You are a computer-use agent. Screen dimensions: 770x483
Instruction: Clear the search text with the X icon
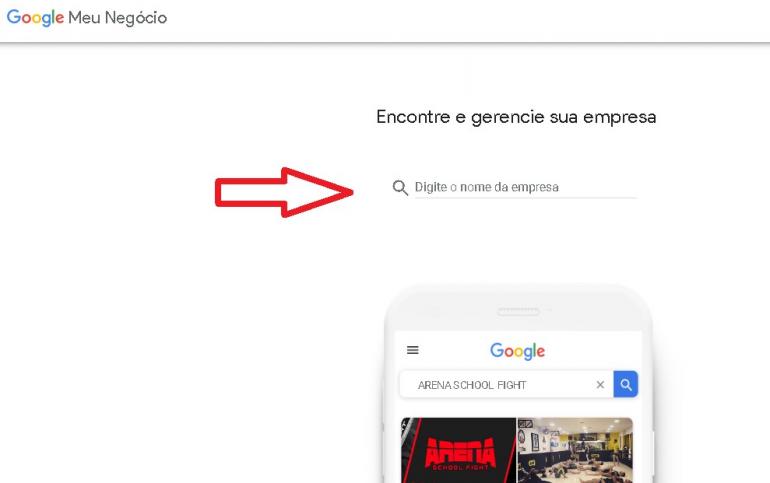[x=600, y=385]
